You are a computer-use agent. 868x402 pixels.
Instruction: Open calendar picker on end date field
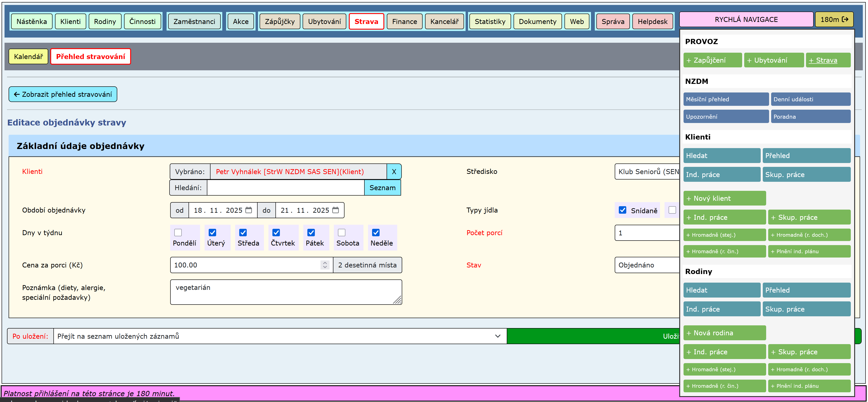[x=336, y=210]
